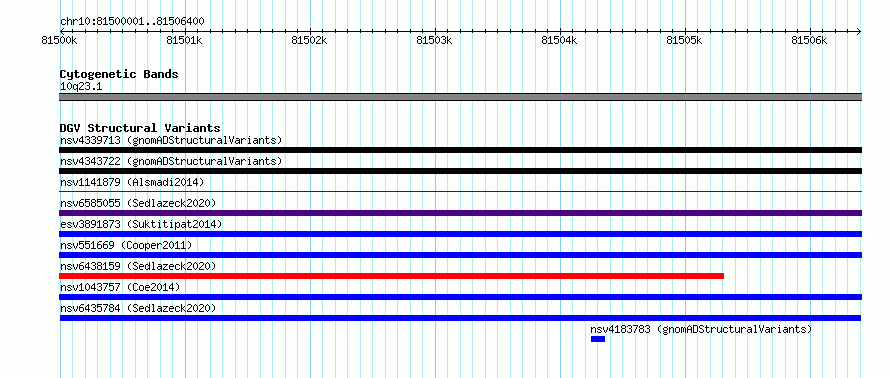
Task: Select the gray 10q23.1 cytogenetic band bar
Action: [x=460, y=97]
